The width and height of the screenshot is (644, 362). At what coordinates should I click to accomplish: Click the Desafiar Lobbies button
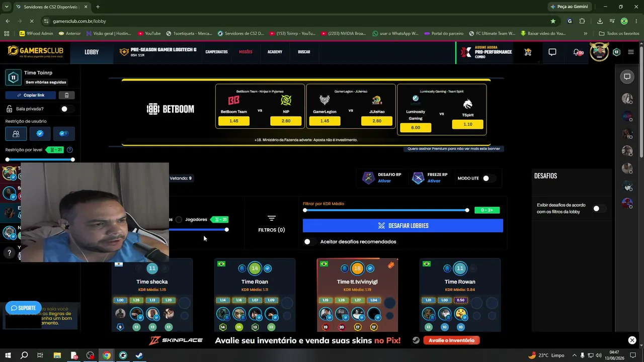pos(403,226)
